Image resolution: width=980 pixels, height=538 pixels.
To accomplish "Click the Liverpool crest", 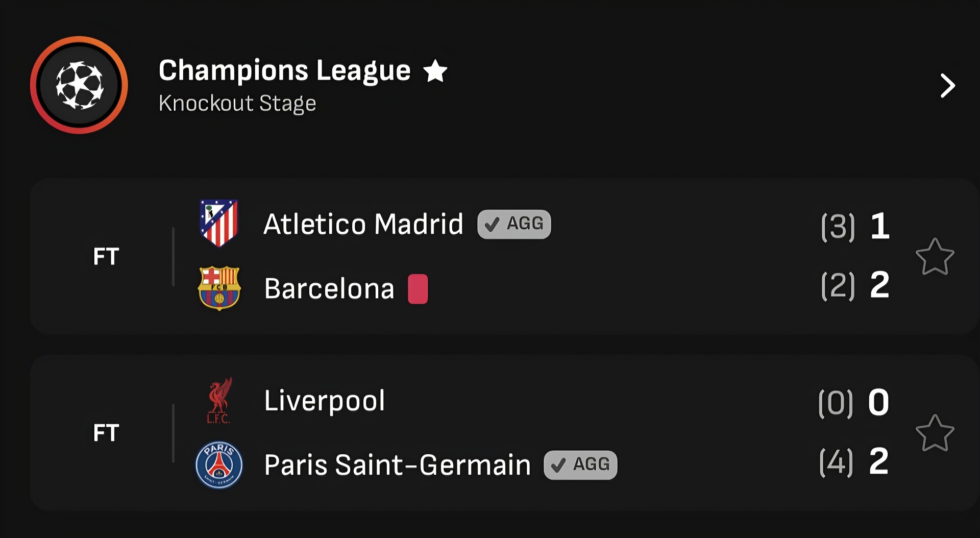I will point(219,401).
